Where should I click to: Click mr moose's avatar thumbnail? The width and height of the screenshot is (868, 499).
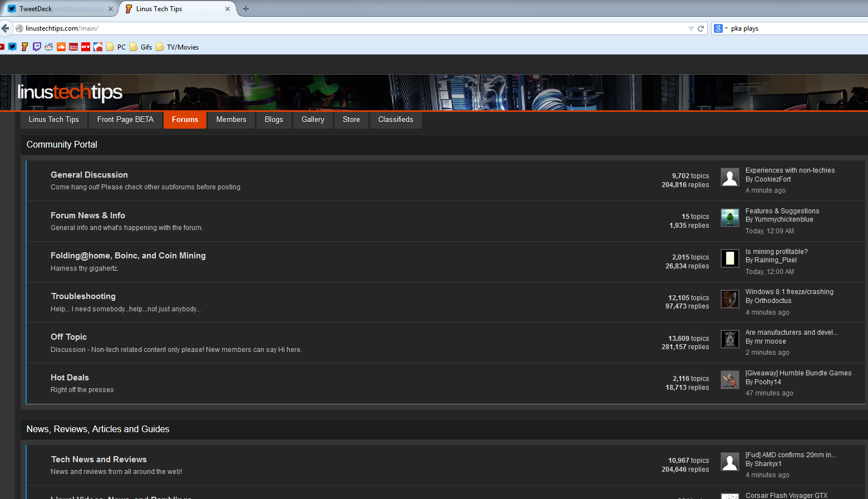(729, 339)
